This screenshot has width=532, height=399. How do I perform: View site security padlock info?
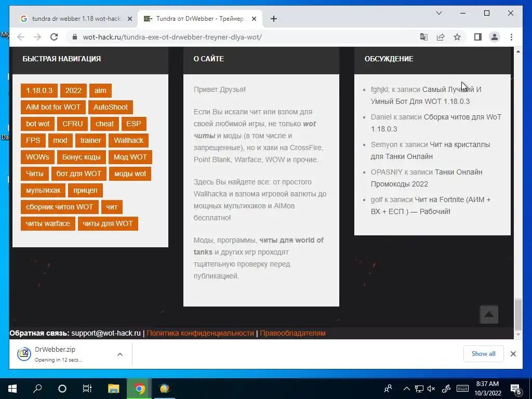tap(75, 37)
